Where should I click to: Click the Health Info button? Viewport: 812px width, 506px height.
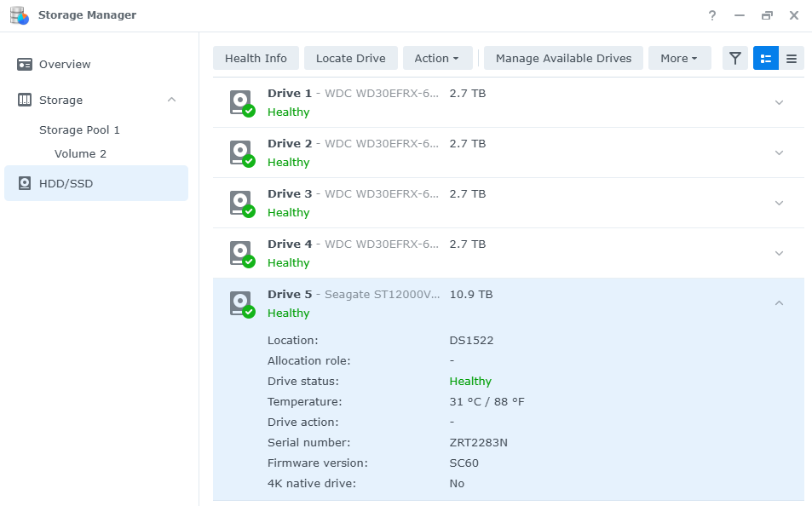(x=256, y=58)
